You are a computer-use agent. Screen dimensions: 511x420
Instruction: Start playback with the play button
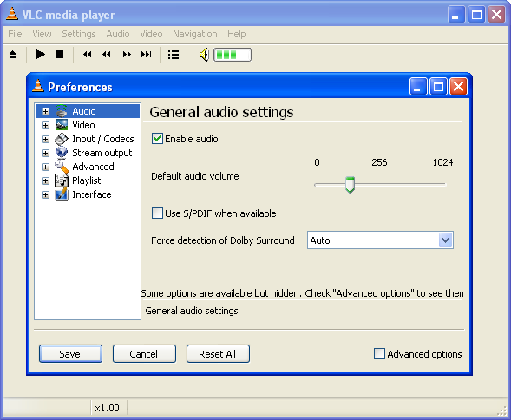[40, 54]
